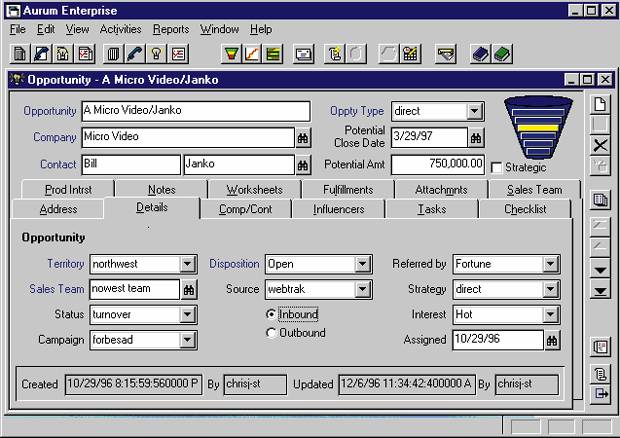Switch to the Influencers tab

click(x=338, y=210)
